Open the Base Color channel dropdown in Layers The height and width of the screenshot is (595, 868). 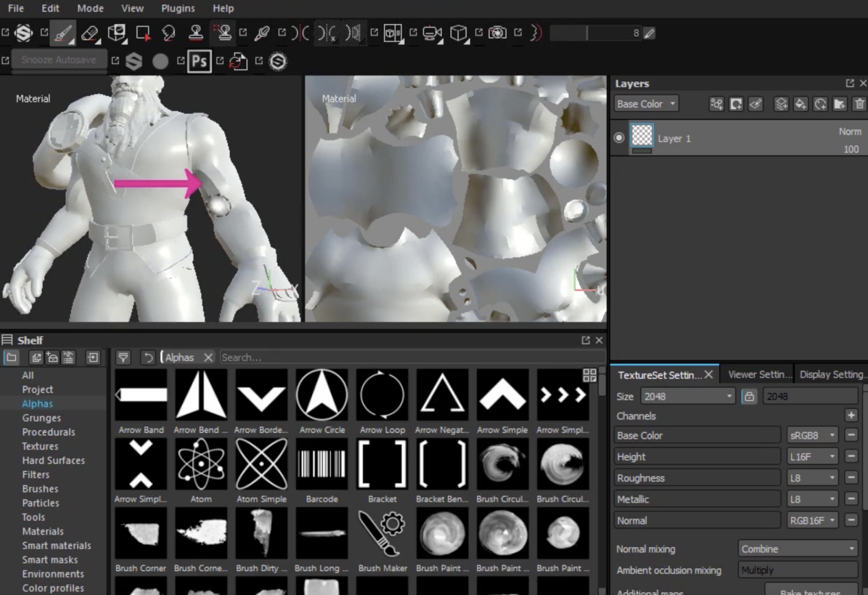coord(646,104)
